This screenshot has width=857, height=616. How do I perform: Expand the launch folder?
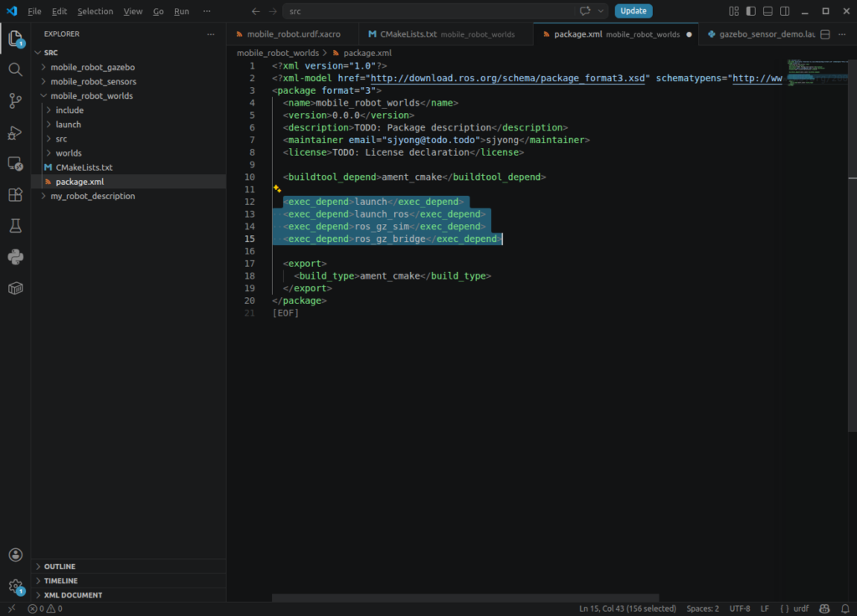click(49, 124)
